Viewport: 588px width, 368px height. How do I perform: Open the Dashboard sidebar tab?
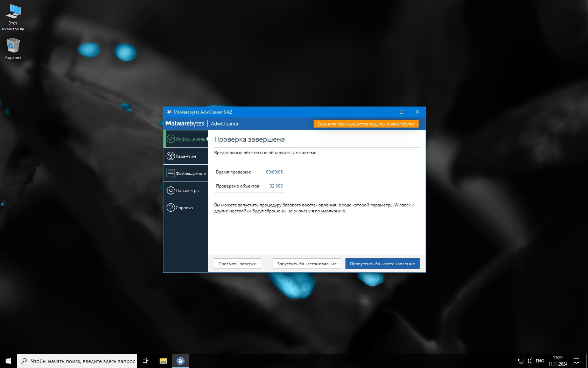pyautogui.click(x=186, y=139)
